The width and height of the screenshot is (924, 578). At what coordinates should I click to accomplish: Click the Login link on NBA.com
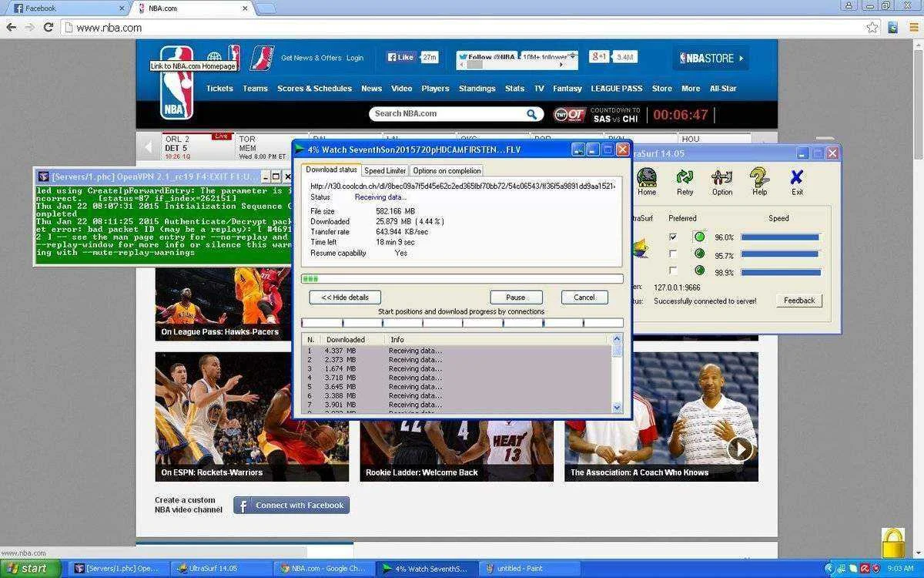coord(355,58)
